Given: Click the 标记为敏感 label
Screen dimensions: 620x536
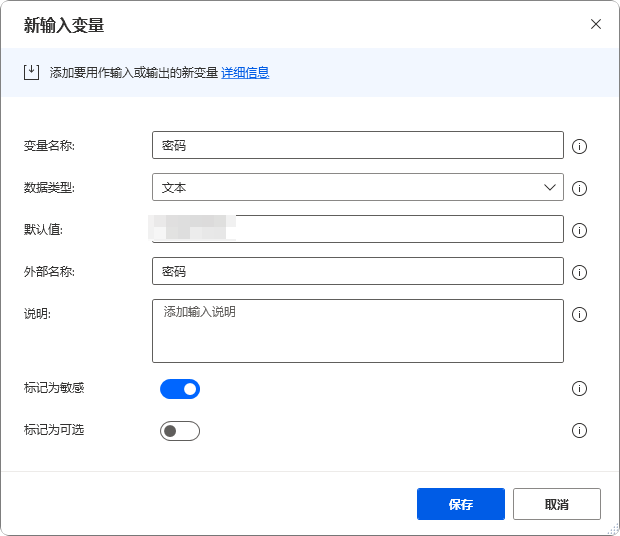Looking at the screenshot, I should (x=54, y=388).
